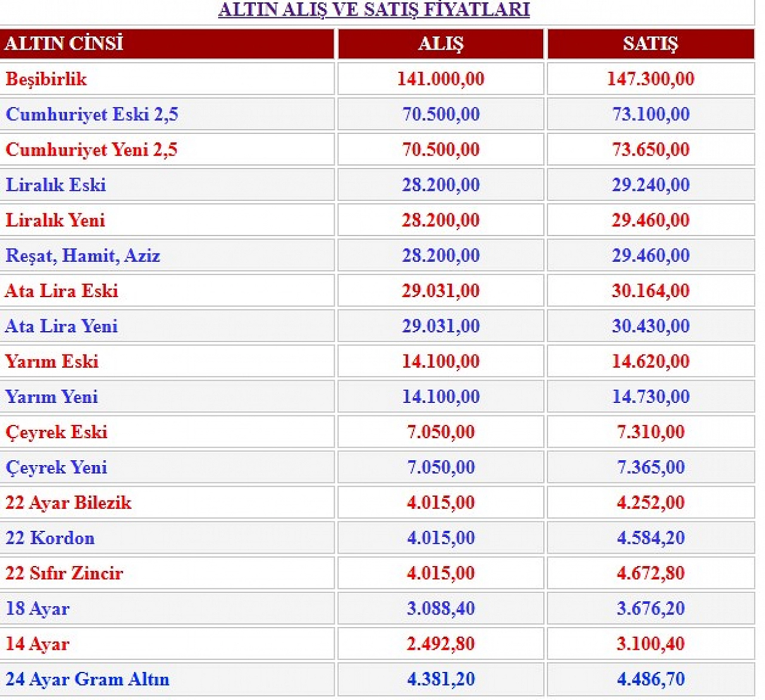Select the 14 Ayar label

(38, 644)
